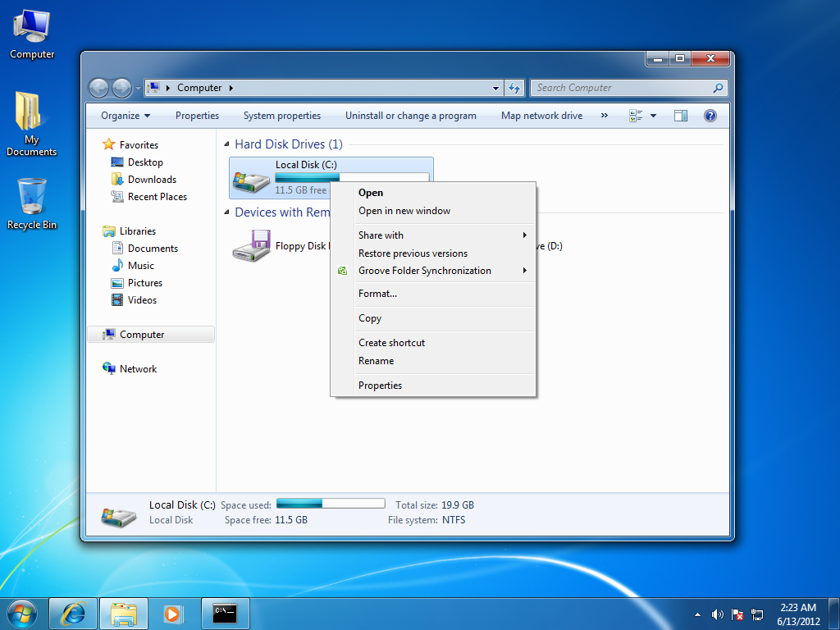
Task: Click Uninstall or change a program
Action: [x=410, y=115]
